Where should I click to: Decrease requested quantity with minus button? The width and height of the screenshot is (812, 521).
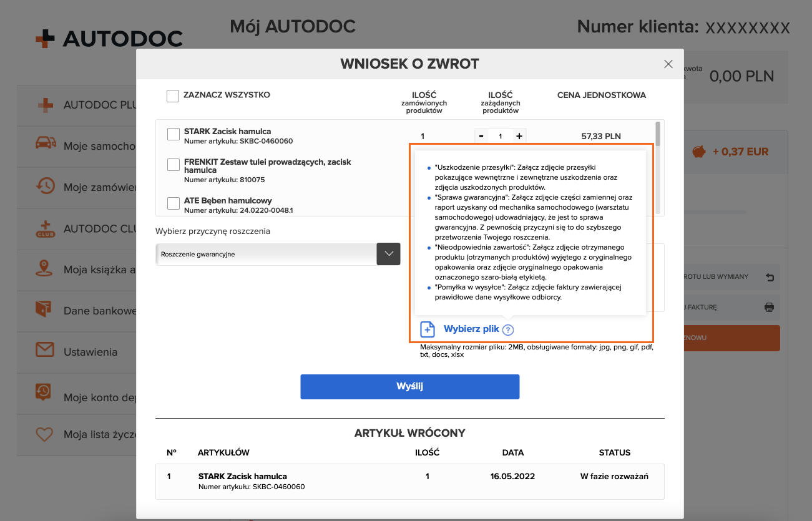(481, 135)
